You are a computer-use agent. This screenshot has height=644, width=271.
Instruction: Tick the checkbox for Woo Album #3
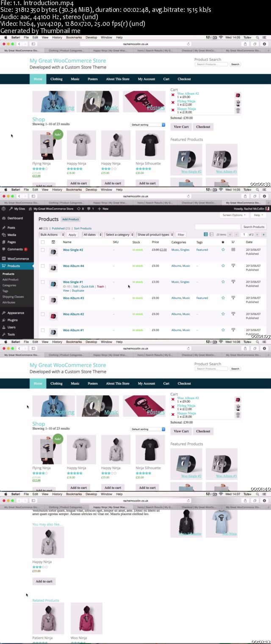[x=43, y=298]
